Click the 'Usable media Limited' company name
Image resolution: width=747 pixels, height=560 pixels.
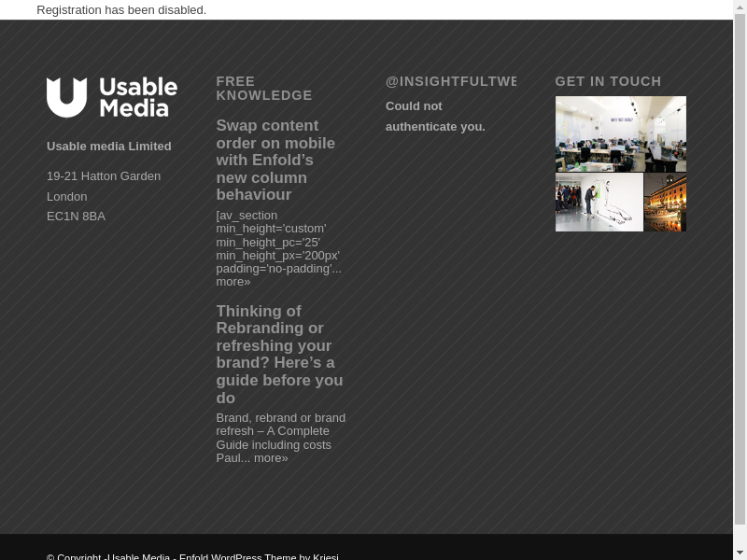click(109, 147)
